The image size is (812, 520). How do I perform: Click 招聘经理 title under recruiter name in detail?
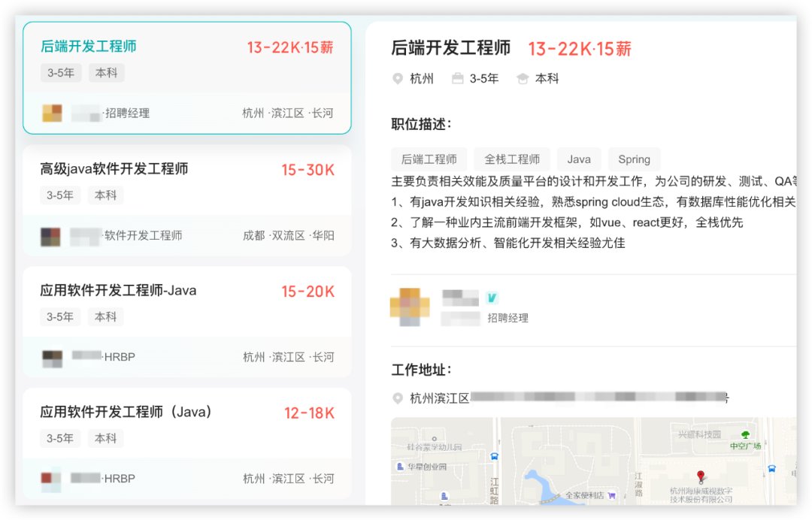507,318
